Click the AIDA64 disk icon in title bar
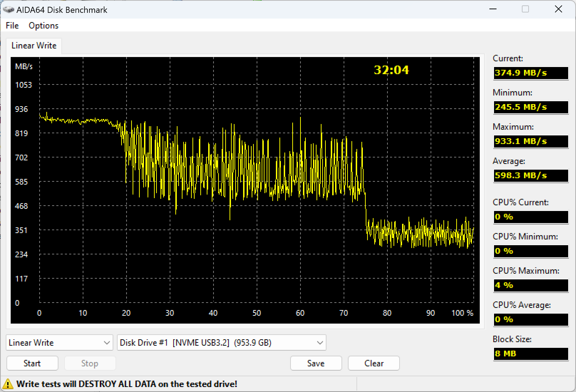576x392 pixels. pyautogui.click(x=9, y=10)
